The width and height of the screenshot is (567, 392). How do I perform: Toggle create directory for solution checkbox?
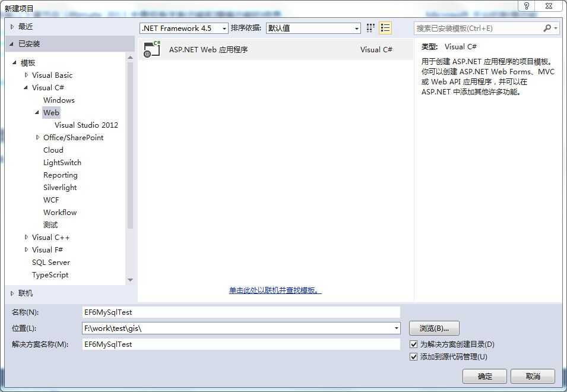coord(414,344)
